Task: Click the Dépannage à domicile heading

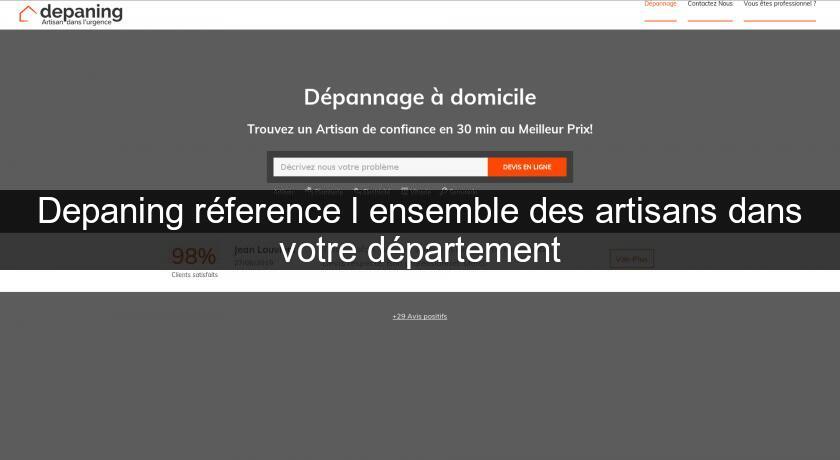Action: click(x=420, y=97)
